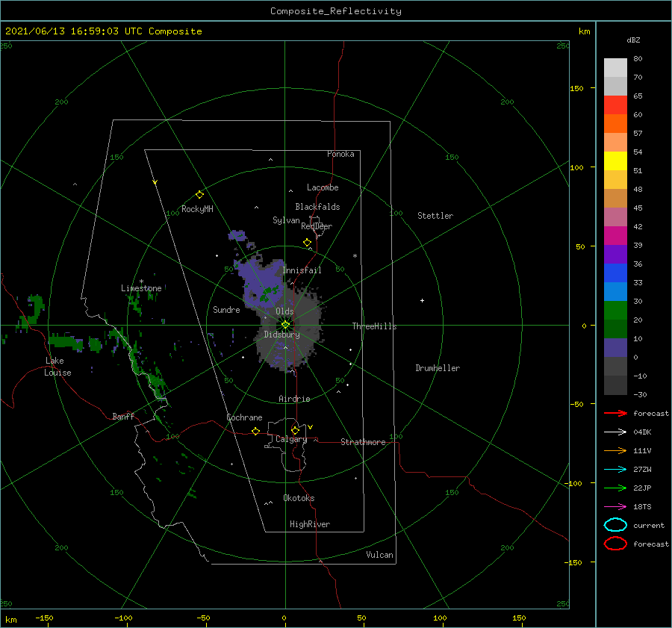Click the magenta 18TS arrow in legend
The width and height of the screenshot is (672, 628).
[x=615, y=507]
